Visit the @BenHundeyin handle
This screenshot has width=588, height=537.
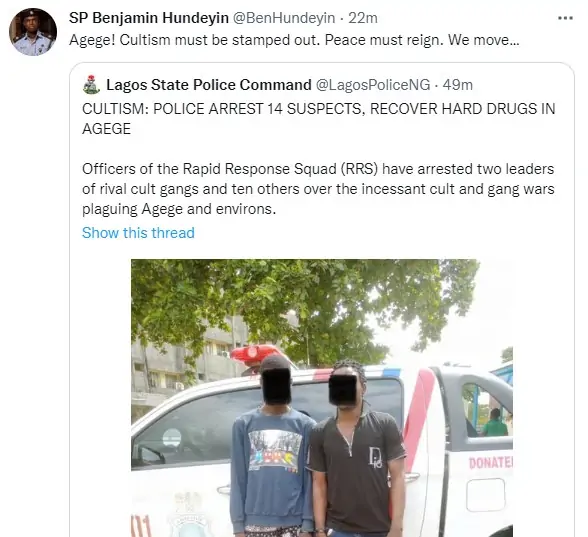[x=284, y=18]
